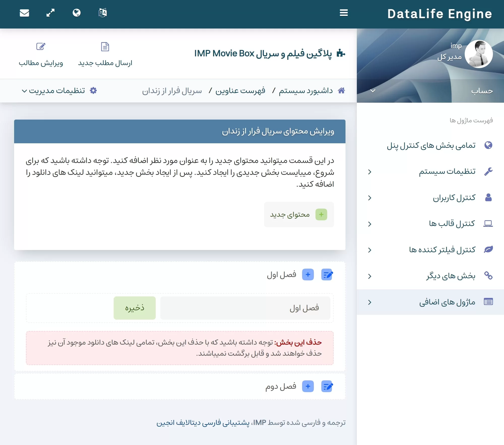504x445 pixels.
Task: Click the green ذخیره save button
Action: [135, 308]
